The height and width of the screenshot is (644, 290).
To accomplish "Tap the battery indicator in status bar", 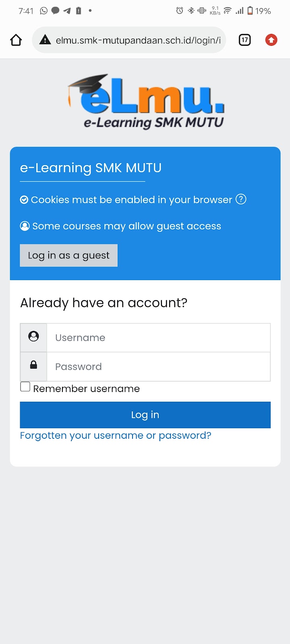I will [x=250, y=11].
